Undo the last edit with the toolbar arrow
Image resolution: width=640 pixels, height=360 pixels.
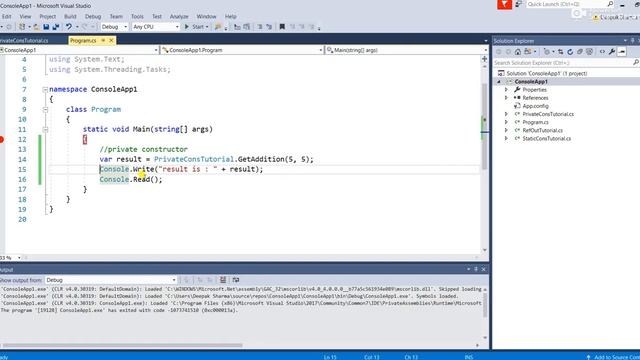click(x=69, y=27)
